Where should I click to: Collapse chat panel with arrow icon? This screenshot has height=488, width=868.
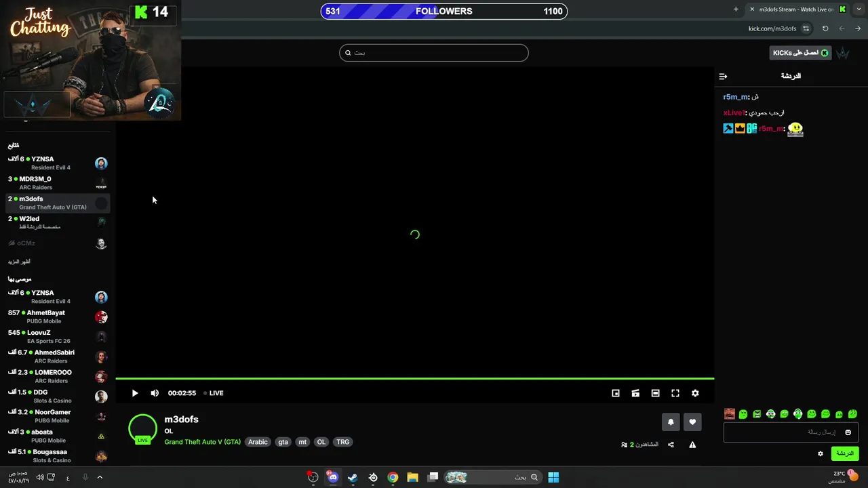click(723, 77)
